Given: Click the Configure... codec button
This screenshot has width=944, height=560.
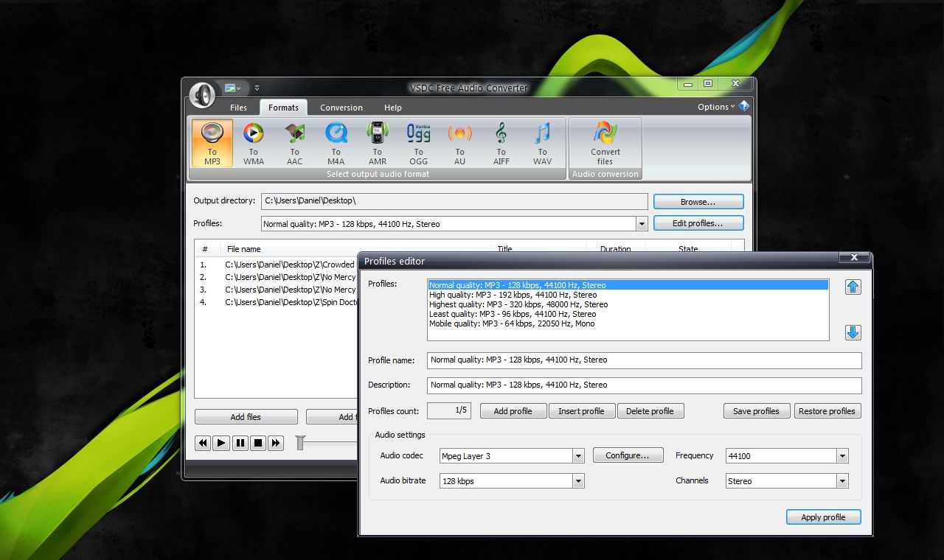Looking at the screenshot, I should (x=628, y=455).
